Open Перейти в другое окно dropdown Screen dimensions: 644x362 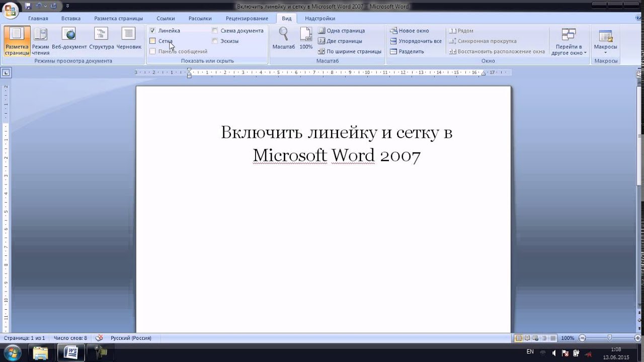coord(569,41)
